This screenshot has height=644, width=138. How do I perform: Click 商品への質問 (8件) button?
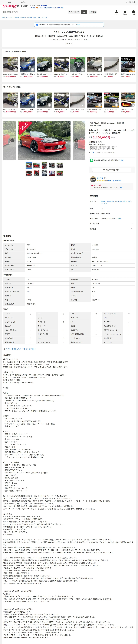click(x=111, y=170)
